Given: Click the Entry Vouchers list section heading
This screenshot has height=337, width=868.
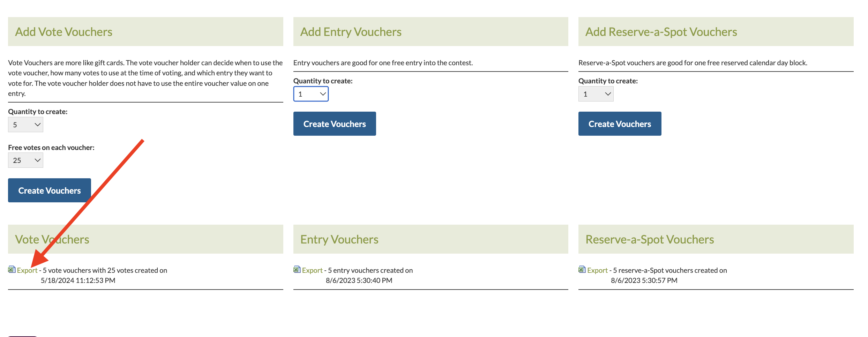Looking at the screenshot, I should (x=339, y=240).
